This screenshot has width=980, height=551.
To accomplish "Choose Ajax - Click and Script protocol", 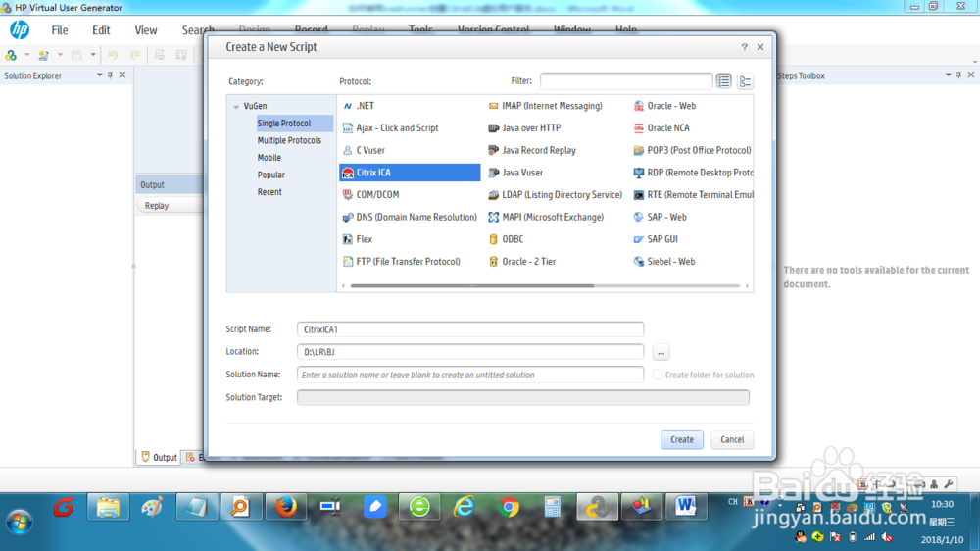I will click(391, 127).
